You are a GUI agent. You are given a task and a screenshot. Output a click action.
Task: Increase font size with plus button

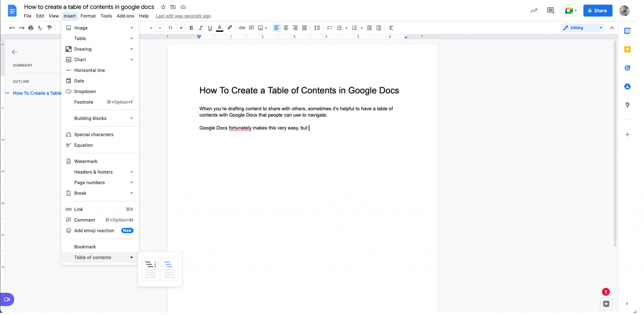[181, 28]
